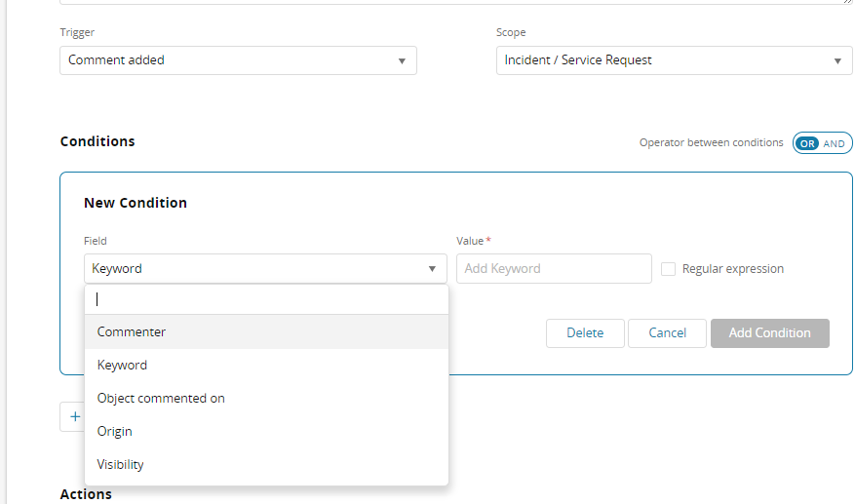Choose Origin from the field options

(115, 432)
